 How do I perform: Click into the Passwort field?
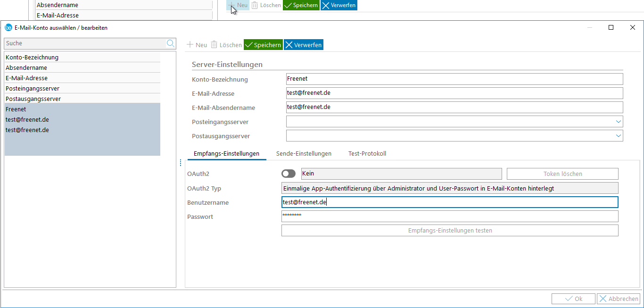coord(450,216)
